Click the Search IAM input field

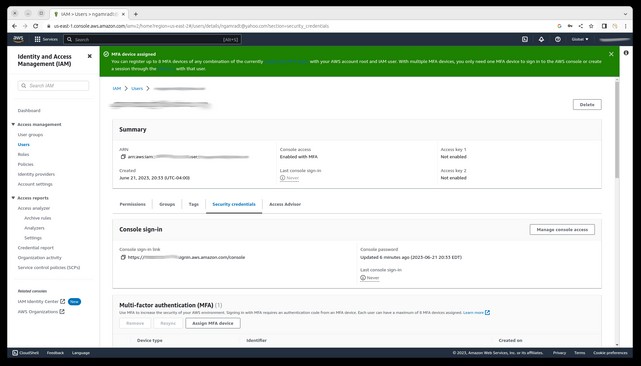[x=53, y=85]
